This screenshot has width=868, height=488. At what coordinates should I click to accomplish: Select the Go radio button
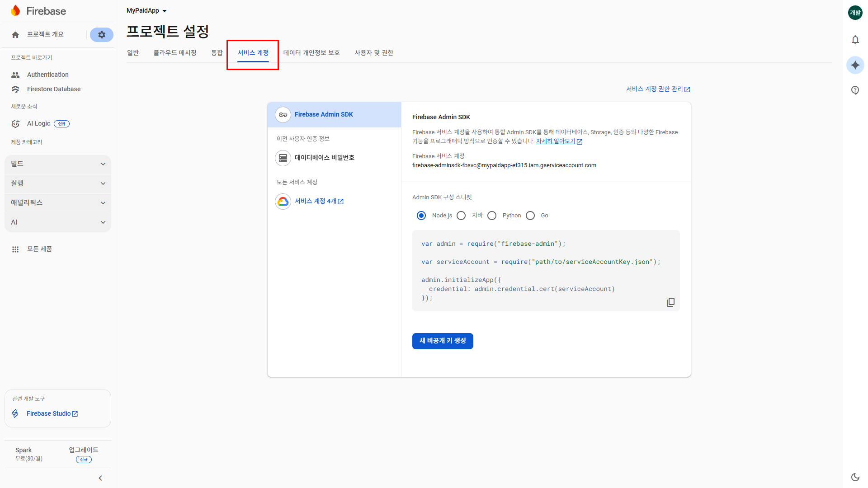pos(530,216)
